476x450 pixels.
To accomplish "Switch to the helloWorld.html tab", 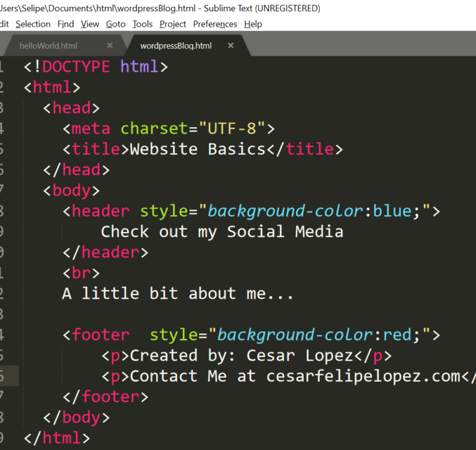I will (48, 46).
